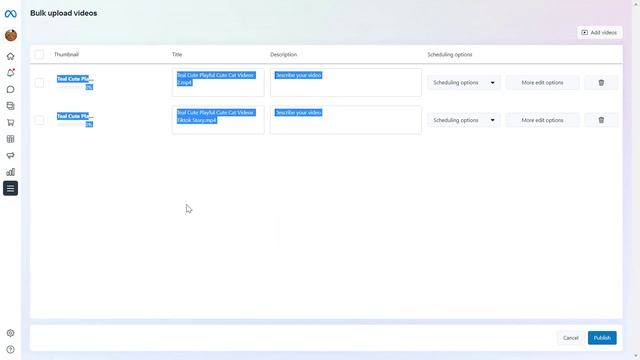Edit the Tiktok Story.mp4 title field
The width and height of the screenshot is (640, 360).
pos(218,120)
